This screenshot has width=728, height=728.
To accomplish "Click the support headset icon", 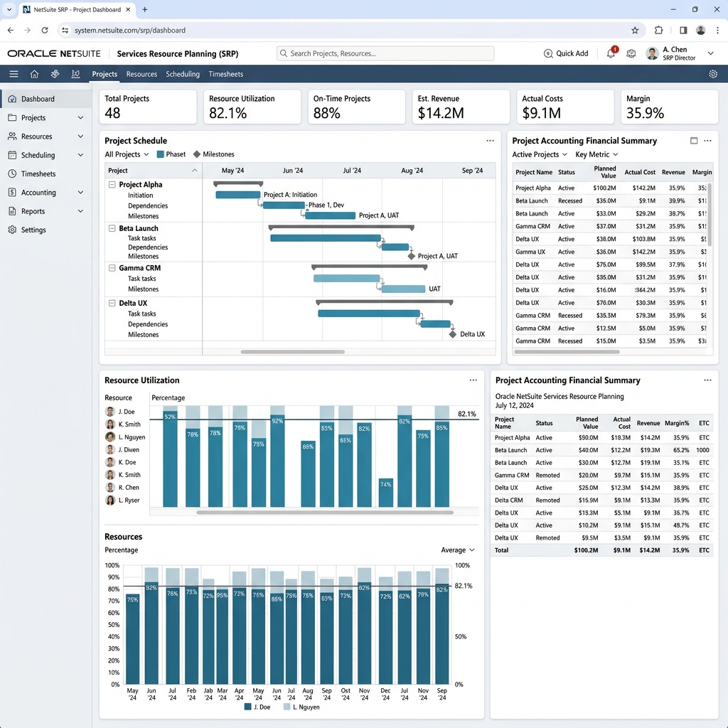I will (x=631, y=53).
